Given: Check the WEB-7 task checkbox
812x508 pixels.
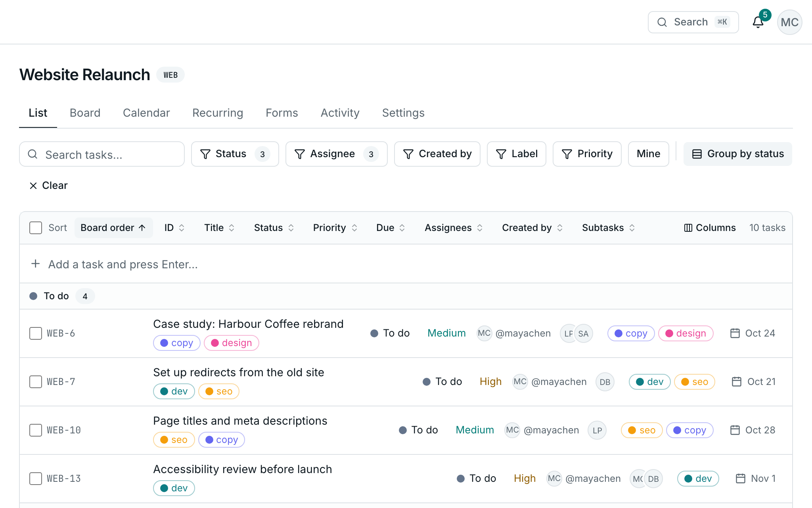Looking at the screenshot, I should [36, 382].
